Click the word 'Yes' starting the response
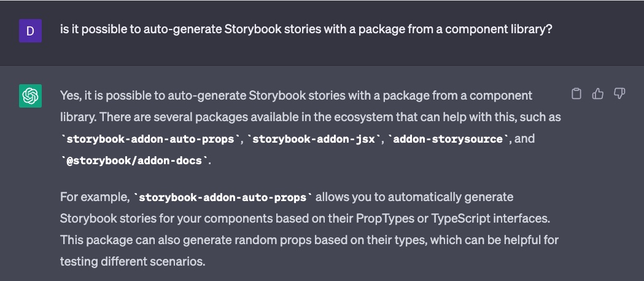This screenshot has height=281, width=644. [x=70, y=95]
